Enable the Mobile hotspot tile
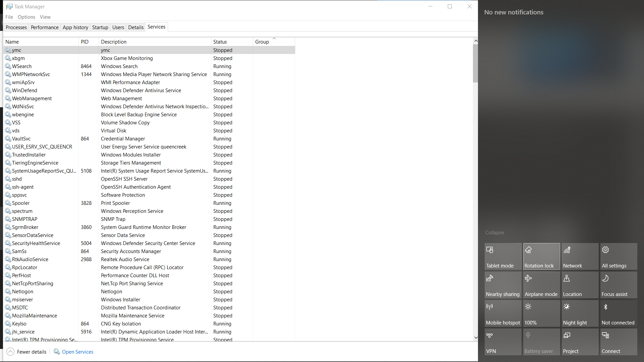The width and height of the screenshot is (644, 362). point(502,313)
